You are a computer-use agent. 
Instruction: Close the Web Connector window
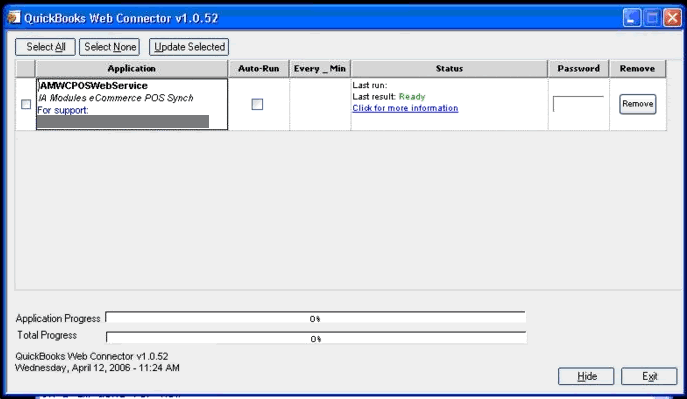(672, 18)
